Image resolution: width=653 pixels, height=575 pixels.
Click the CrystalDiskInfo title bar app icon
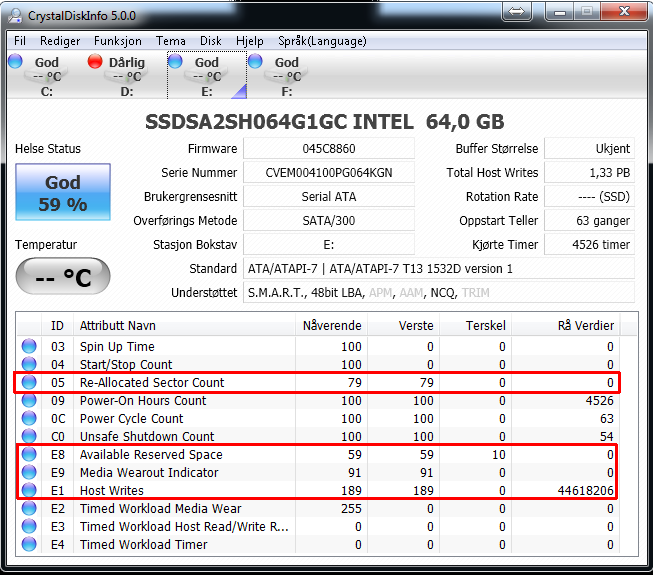click(x=15, y=16)
